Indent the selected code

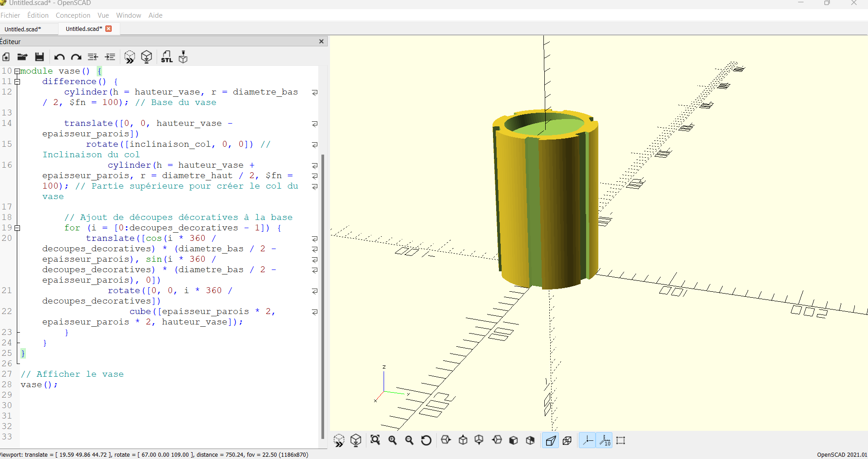coord(110,57)
